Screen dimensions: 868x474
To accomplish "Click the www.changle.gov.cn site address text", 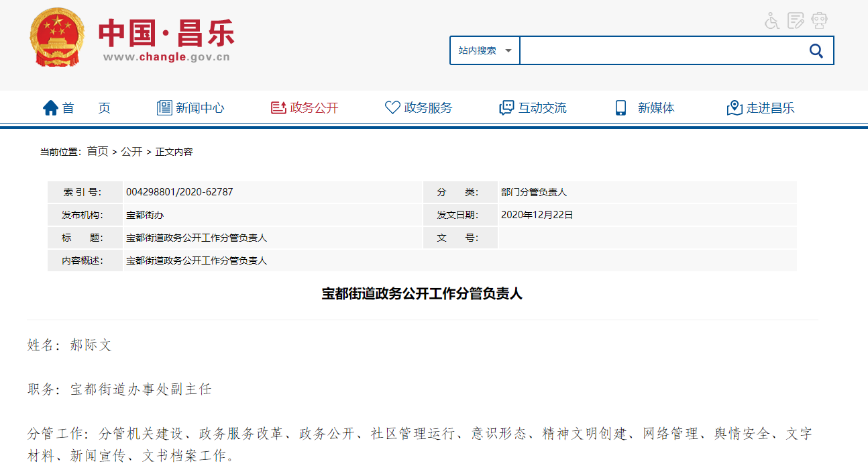I will coord(166,57).
